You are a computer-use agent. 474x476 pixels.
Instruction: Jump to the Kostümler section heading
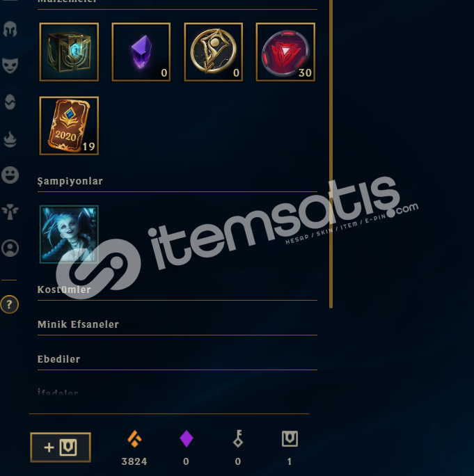pos(64,289)
